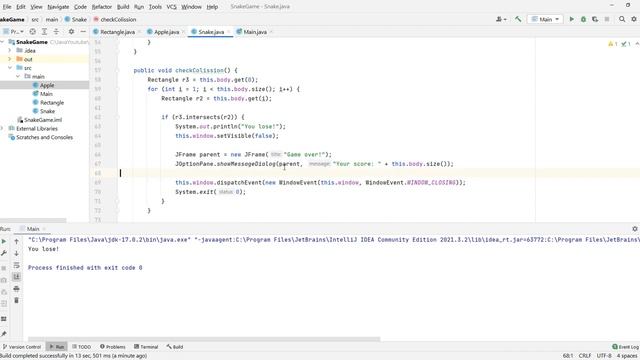This screenshot has height=360, width=640.
Task: Click checkCollision breadcrumb in navigation bar
Action: click(115, 19)
